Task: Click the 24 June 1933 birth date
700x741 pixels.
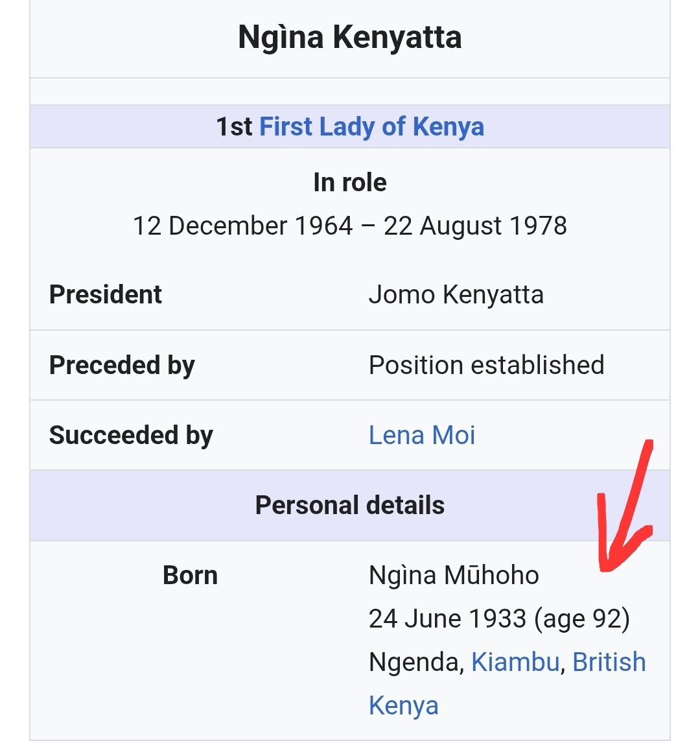Action: 447,618
